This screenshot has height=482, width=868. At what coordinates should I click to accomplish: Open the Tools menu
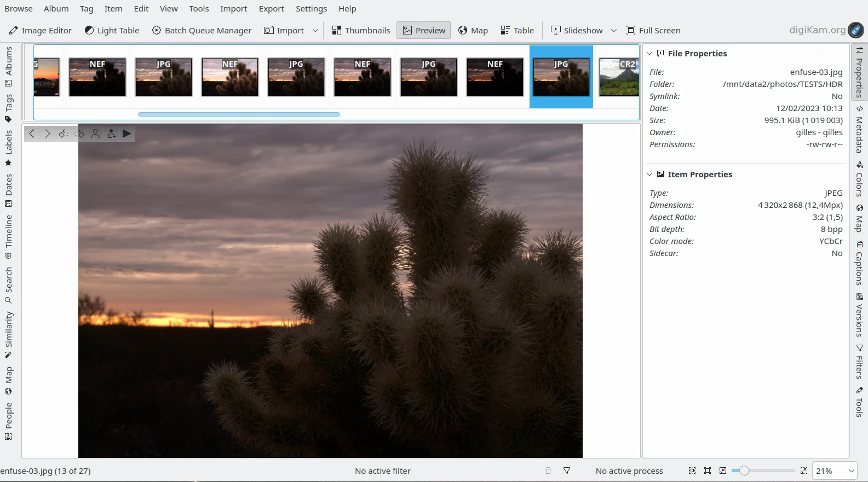[199, 9]
